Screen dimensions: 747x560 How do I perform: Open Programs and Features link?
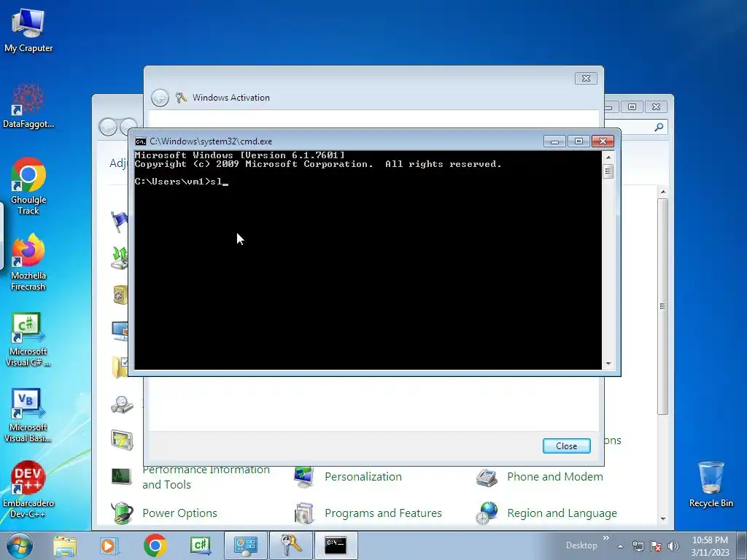coord(383,513)
